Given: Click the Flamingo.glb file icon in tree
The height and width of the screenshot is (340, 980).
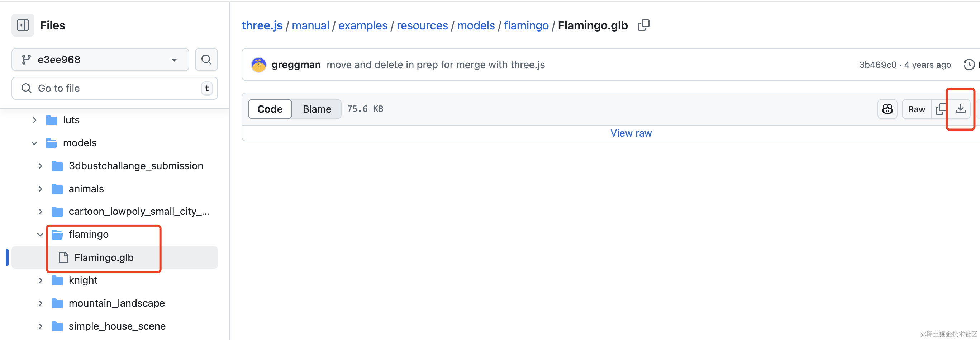Looking at the screenshot, I should pos(63,258).
